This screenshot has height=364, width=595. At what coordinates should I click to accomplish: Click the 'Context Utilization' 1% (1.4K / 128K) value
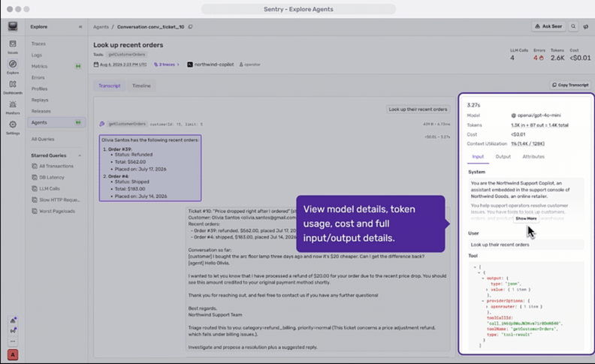pyautogui.click(x=527, y=143)
